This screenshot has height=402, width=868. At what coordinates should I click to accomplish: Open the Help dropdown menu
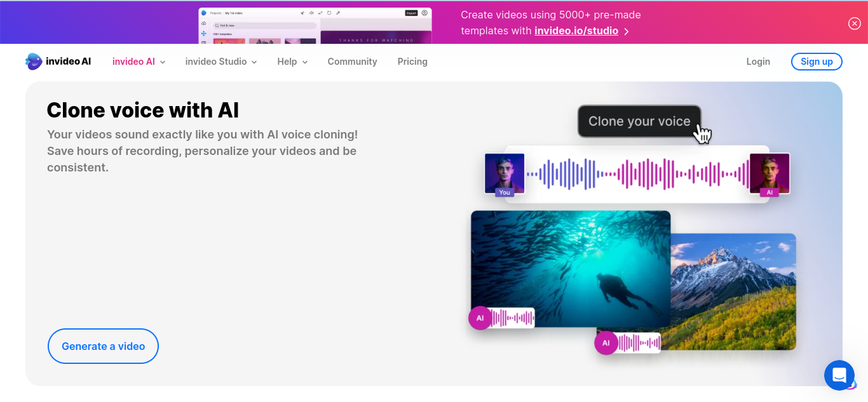(292, 62)
